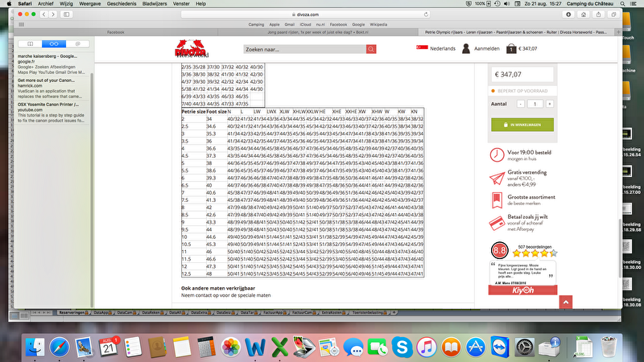Switch sidebar to the Reading List tab
This screenshot has width=644, height=362.
[x=53, y=43]
